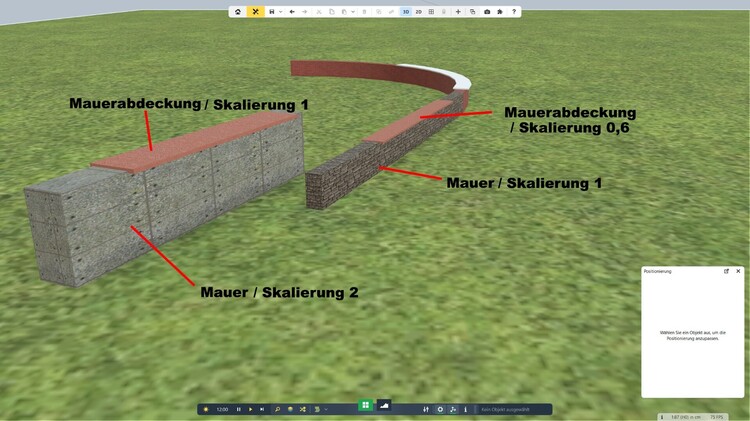The width and height of the screenshot is (750, 421).
Task: Close the Positionierung panel
Action: 738,271
